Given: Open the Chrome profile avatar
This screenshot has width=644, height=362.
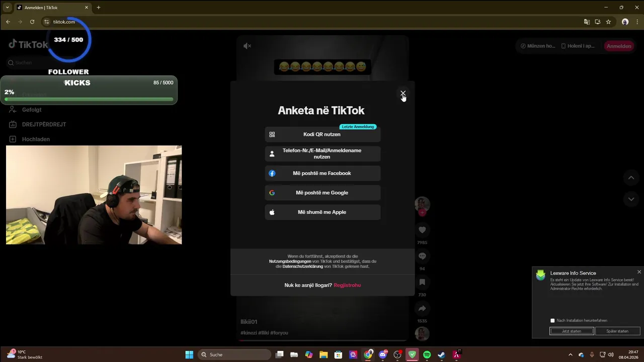Looking at the screenshot, I should 625,22.
